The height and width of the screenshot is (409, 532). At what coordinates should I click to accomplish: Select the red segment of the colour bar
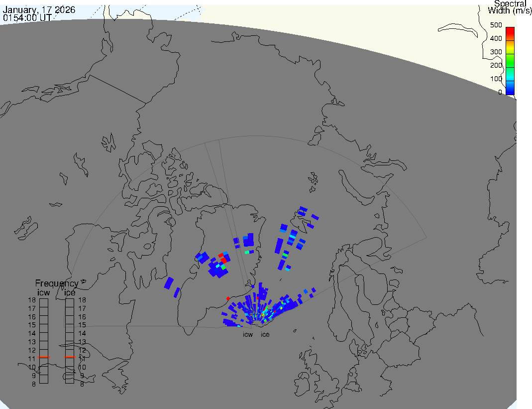pyautogui.click(x=510, y=34)
